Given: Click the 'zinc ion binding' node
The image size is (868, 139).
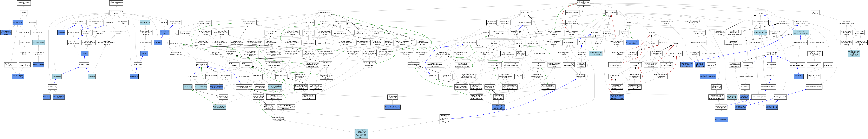Looking at the screenshot, I should point(38,65).
